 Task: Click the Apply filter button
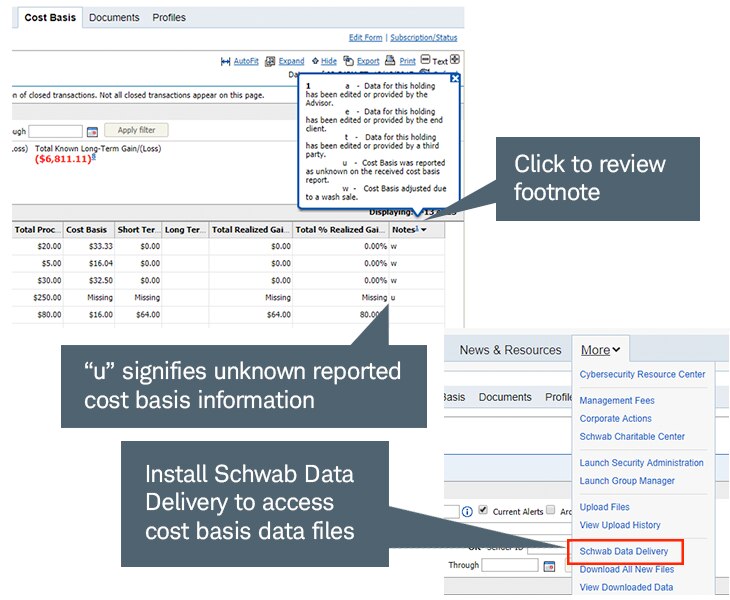(x=136, y=130)
